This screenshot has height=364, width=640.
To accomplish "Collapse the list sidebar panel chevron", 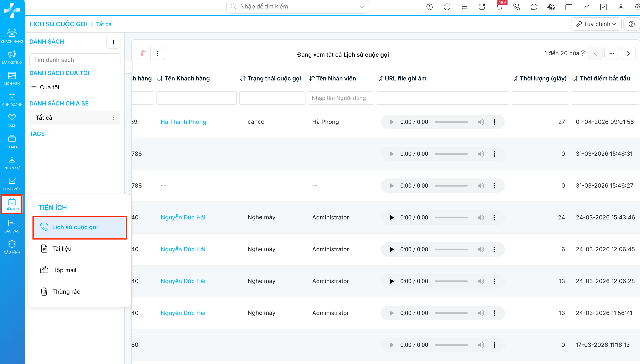I will tap(130, 67).
